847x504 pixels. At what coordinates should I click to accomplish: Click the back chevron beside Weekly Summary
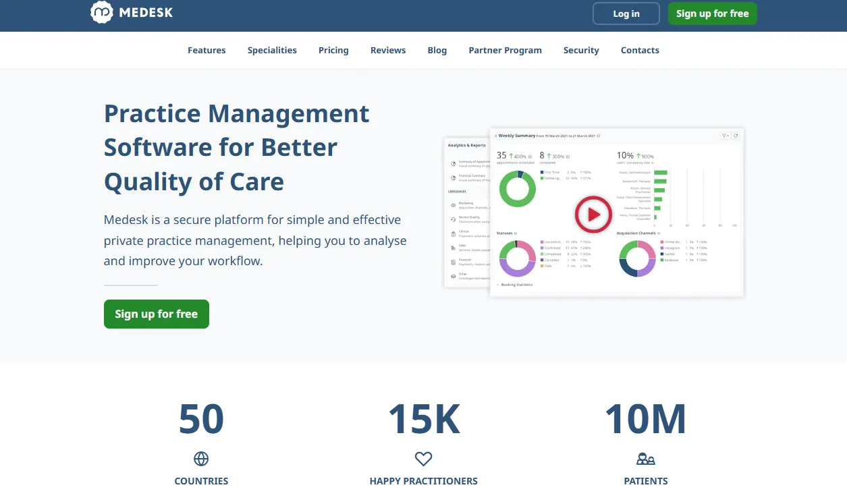point(495,136)
